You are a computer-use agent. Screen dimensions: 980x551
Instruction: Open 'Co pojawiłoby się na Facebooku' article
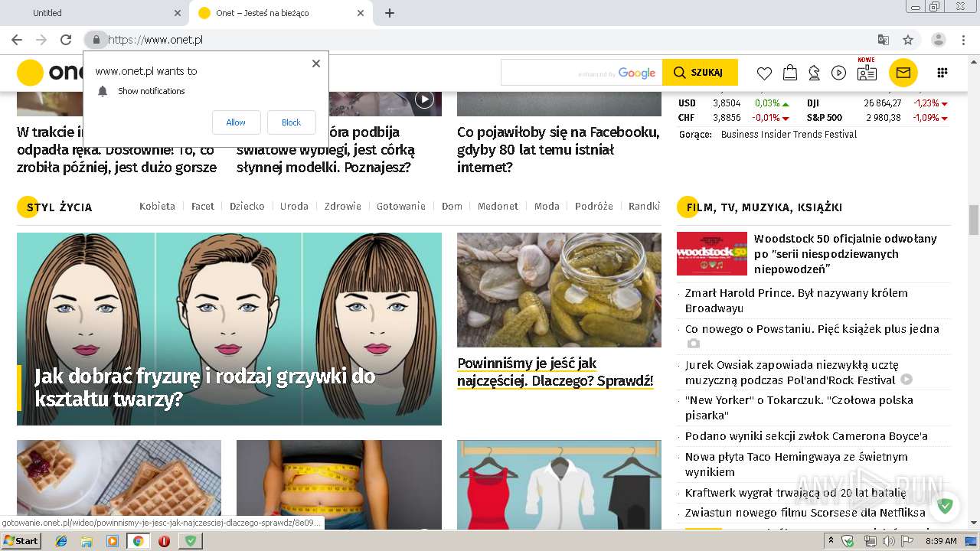point(558,149)
